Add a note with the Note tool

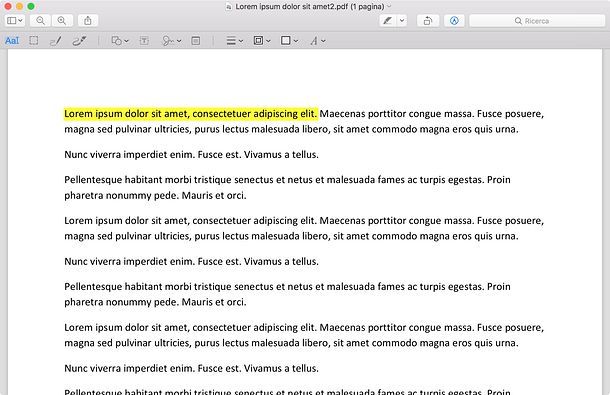[x=196, y=40]
